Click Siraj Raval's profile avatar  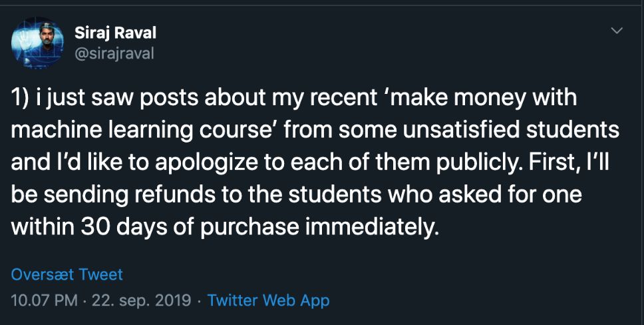coord(37,41)
